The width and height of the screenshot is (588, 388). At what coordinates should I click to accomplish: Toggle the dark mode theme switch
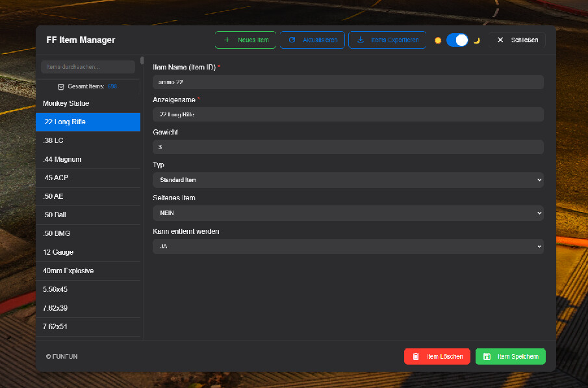coord(457,40)
